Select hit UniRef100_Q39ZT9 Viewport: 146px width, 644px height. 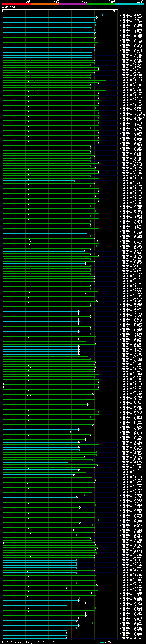click(131, 570)
